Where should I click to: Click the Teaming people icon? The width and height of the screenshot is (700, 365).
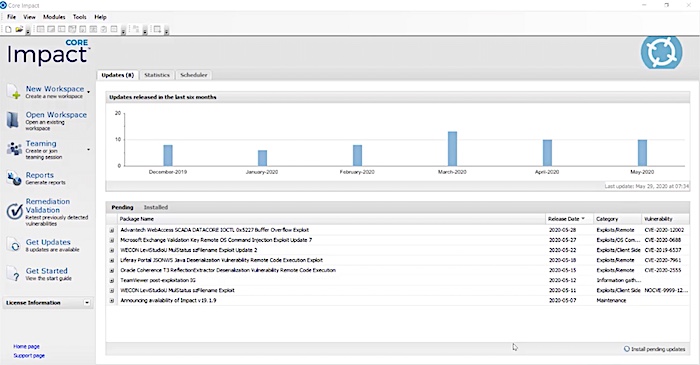(14, 149)
